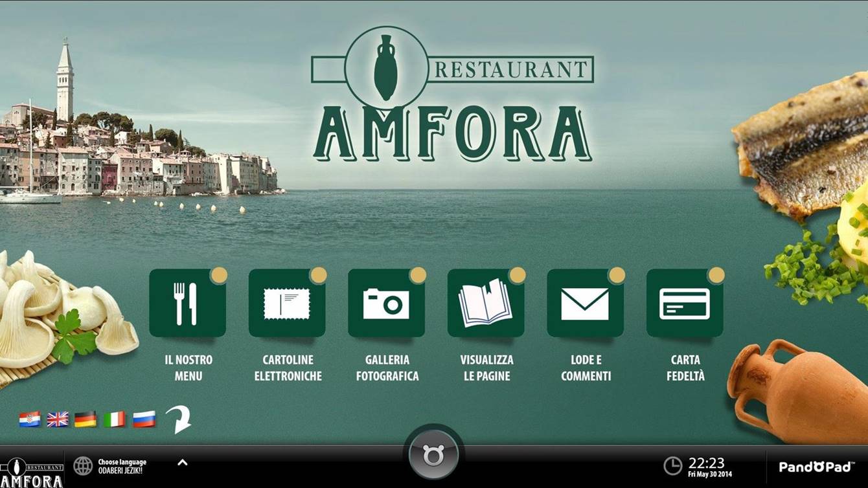Screen dimensions: 868x488
Task: Click the clock icon near the time
Action: click(x=673, y=466)
